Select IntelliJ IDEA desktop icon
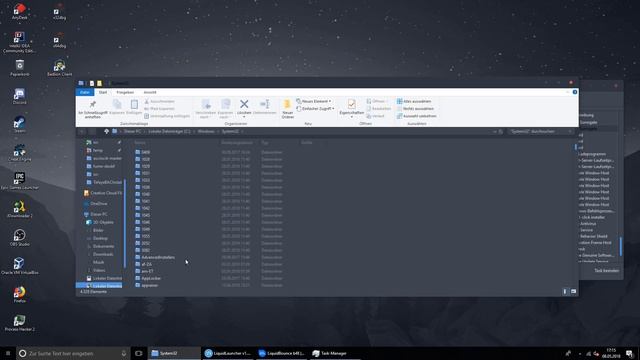 click(x=19, y=42)
